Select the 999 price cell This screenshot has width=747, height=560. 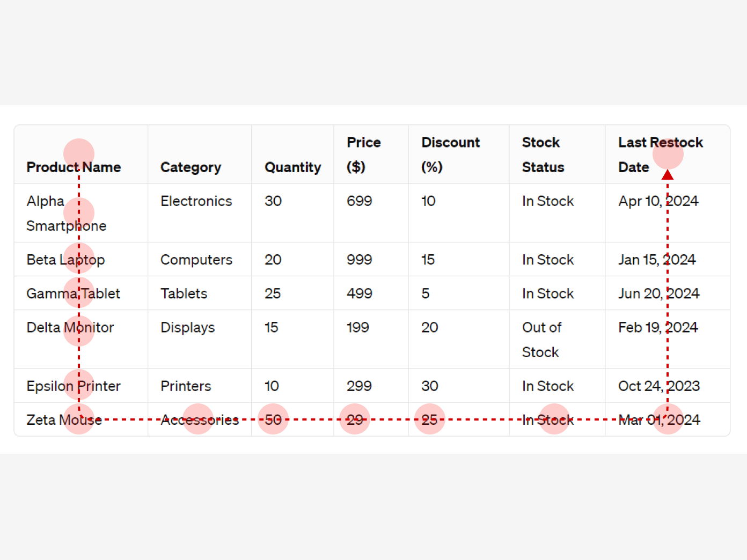tap(360, 260)
